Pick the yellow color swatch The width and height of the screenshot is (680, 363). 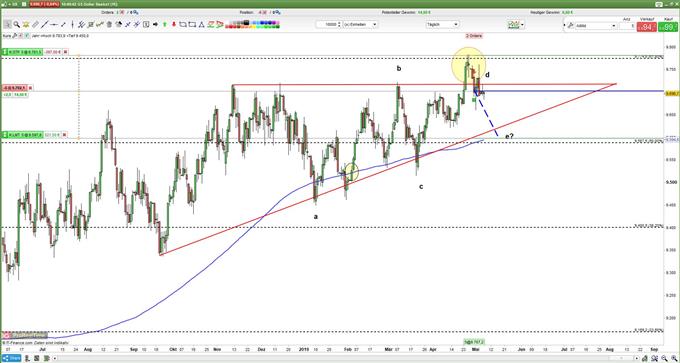253,27
